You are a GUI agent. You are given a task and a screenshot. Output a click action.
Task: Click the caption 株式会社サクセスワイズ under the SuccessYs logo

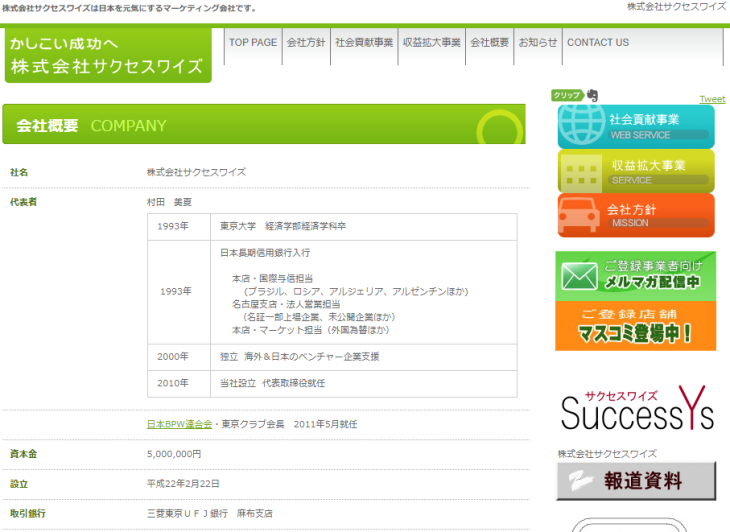click(607, 453)
